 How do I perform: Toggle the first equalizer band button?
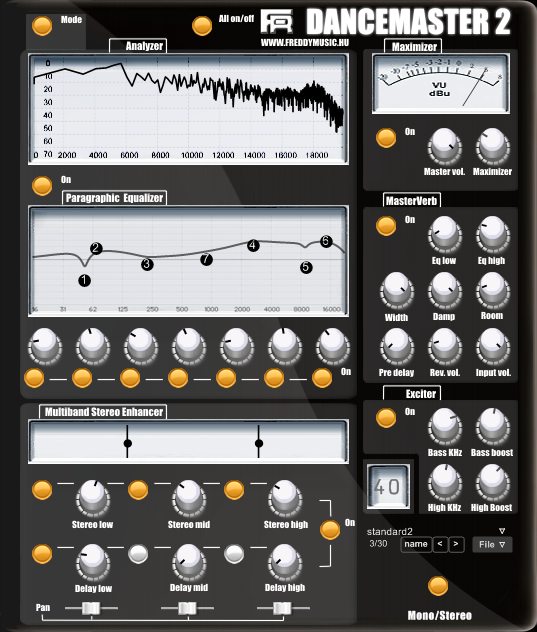tap(34, 378)
